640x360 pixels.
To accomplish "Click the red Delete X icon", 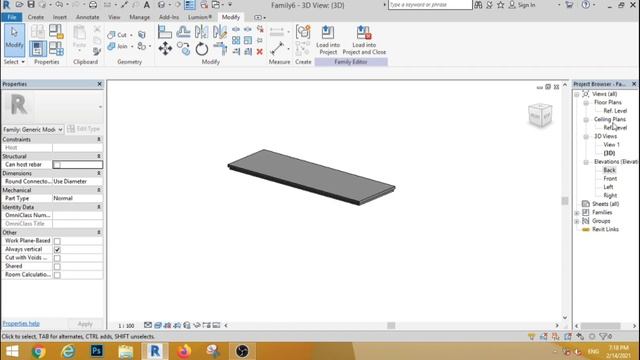I will (x=260, y=52).
